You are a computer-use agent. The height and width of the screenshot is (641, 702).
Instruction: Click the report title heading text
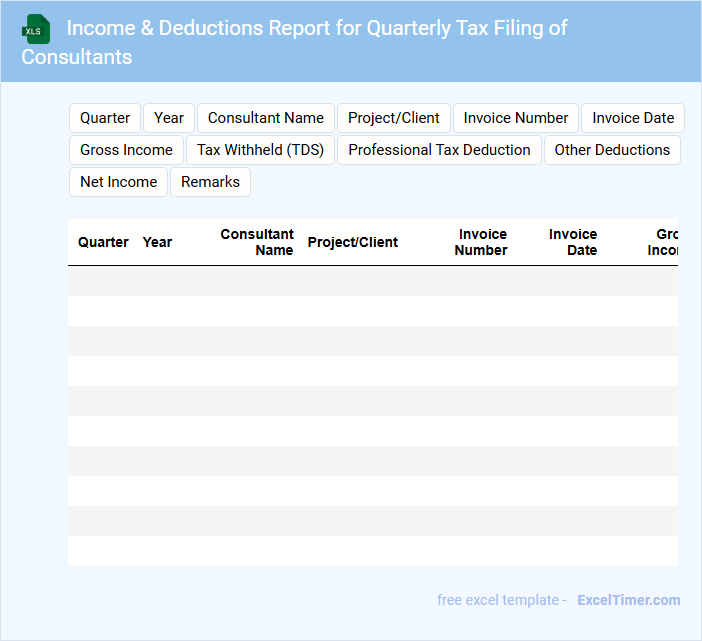(x=316, y=28)
